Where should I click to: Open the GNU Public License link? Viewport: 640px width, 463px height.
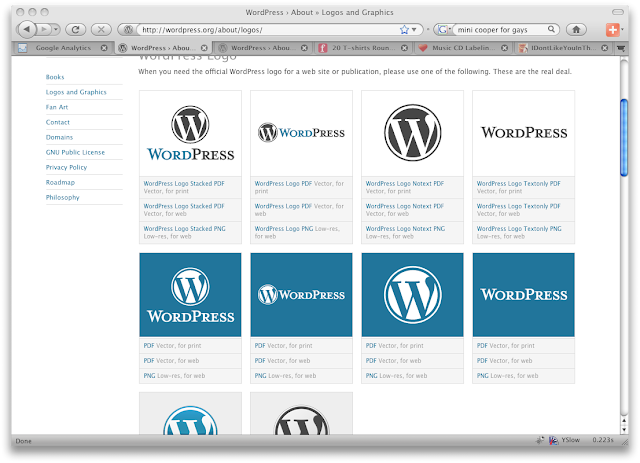click(x=75, y=152)
